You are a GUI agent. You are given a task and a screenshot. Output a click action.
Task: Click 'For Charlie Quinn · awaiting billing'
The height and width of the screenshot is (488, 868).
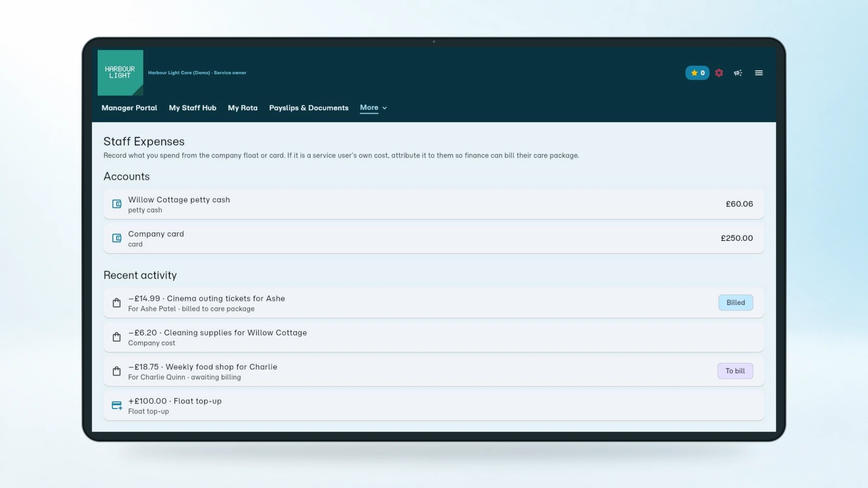pos(184,377)
